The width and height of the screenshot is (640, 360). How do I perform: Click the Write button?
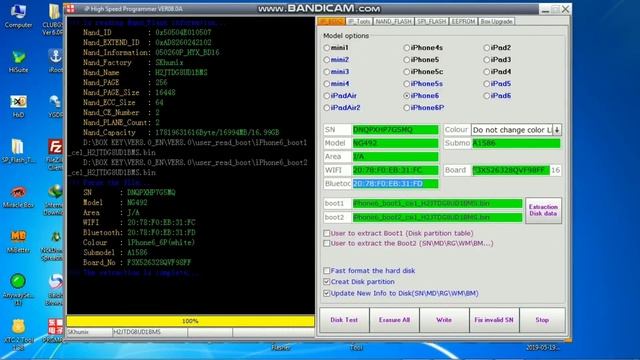tap(444, 320)
